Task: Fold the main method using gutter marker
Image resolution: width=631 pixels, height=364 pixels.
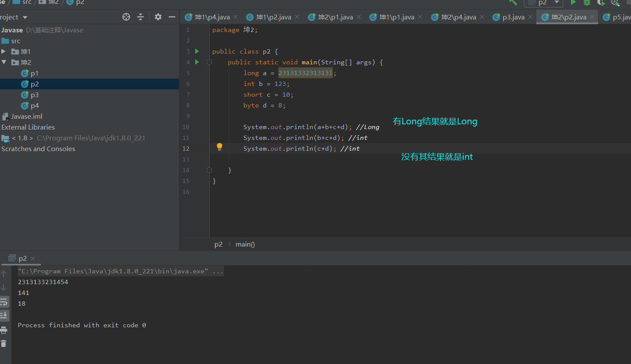Action: (x=209, y=62)
